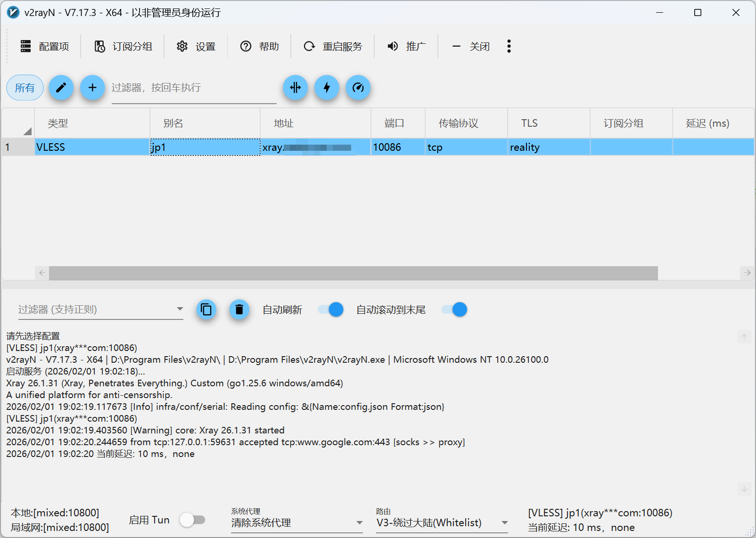The image size is (756, 538).
Task: Click the v2rayN app icon in title bar
Action: [x=13, y=13]
